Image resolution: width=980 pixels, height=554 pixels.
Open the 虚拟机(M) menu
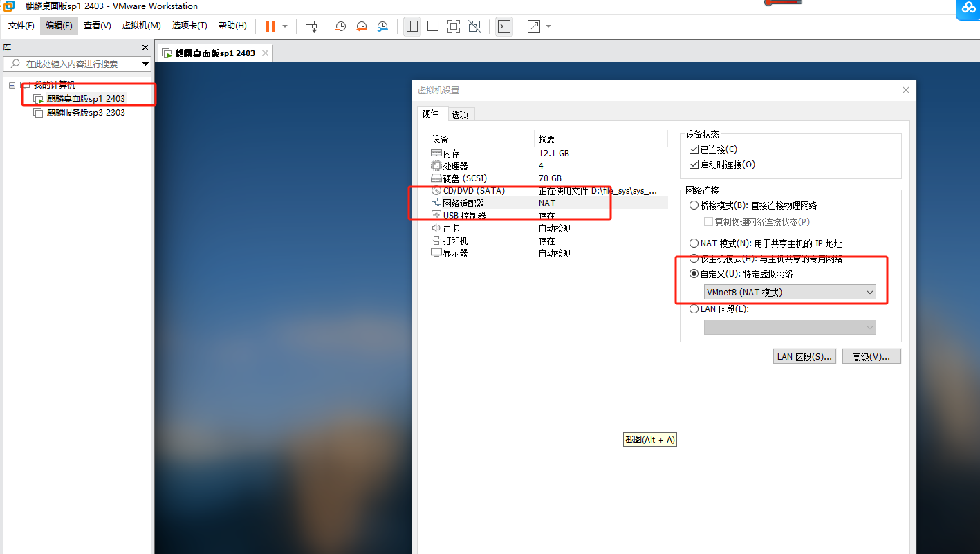point(141,26)
